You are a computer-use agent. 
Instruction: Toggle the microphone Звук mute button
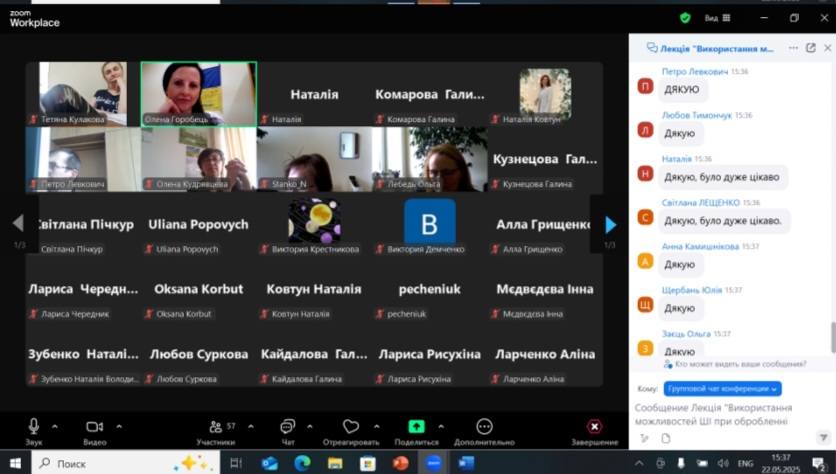click(x=33, y=427)
